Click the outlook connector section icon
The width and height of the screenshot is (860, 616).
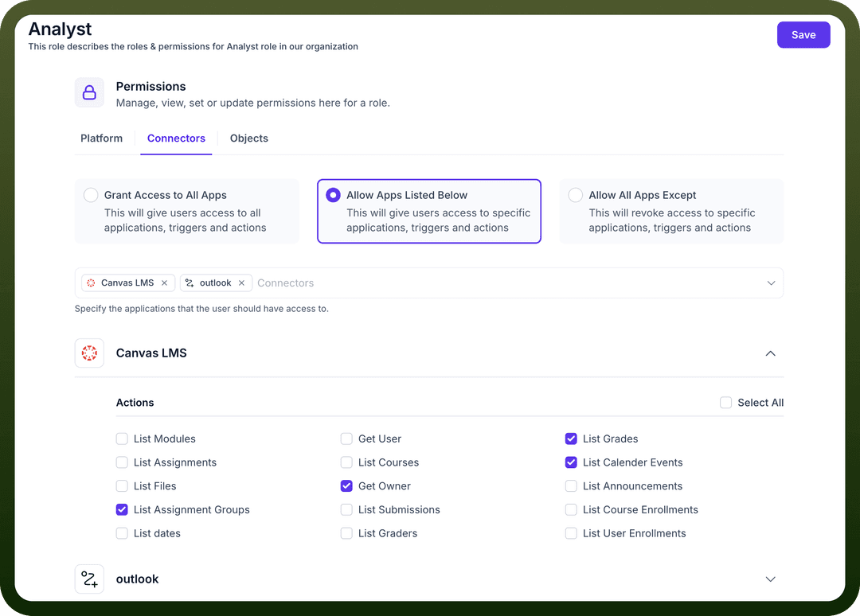coord(89,579)
